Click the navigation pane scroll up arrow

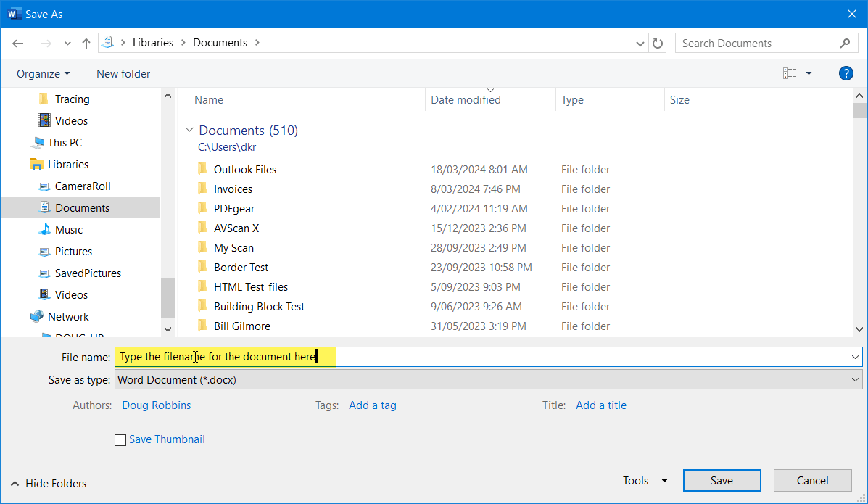tap(168, 96)
